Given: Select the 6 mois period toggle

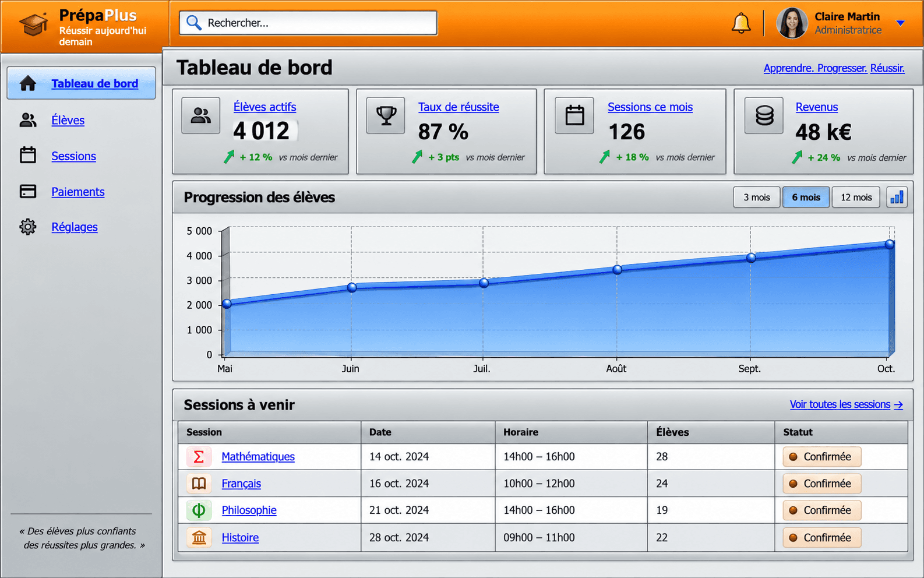Looking at the screenshot, I should pyautogui.click(x=806, y=197).
